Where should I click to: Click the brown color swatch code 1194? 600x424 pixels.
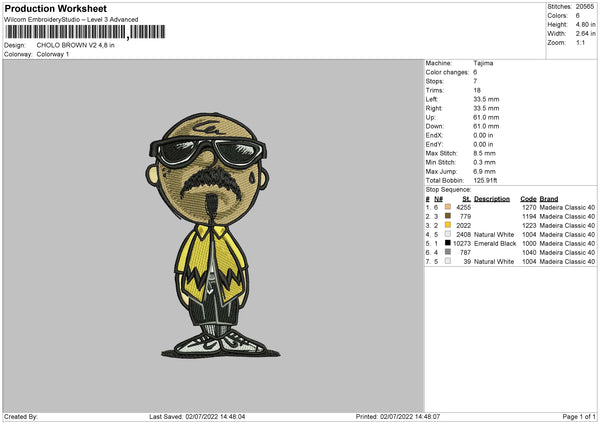tap(448, 216)
